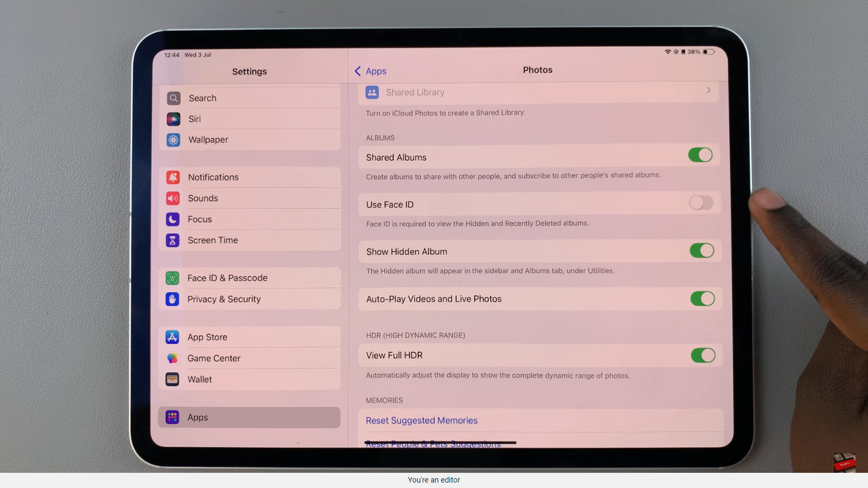
Task: Open Wallet settings
Action: click(250, 379)
